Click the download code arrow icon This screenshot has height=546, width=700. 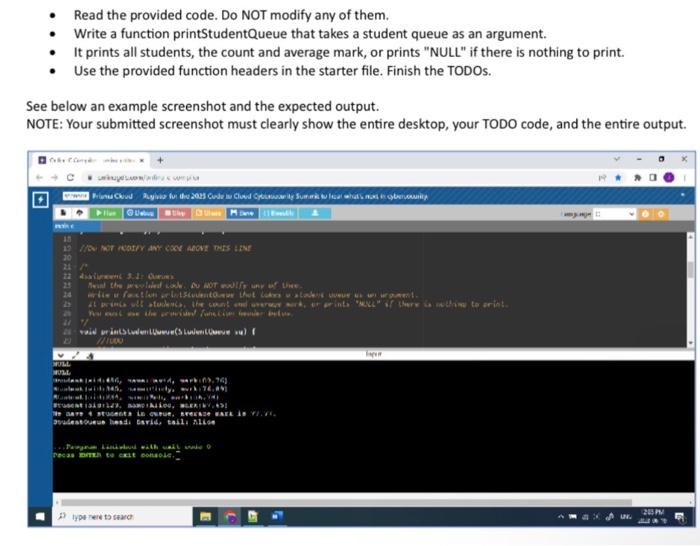point(315,213)
